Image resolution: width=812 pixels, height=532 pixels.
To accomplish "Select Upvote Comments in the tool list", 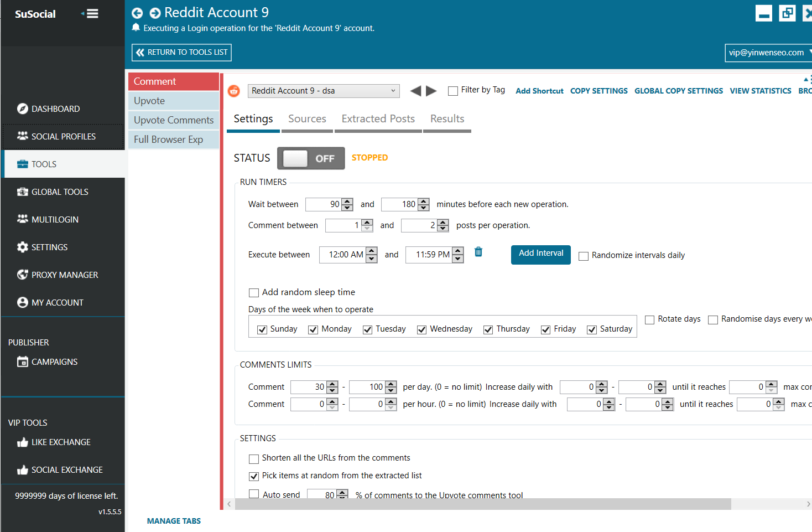I will [174, 120].
